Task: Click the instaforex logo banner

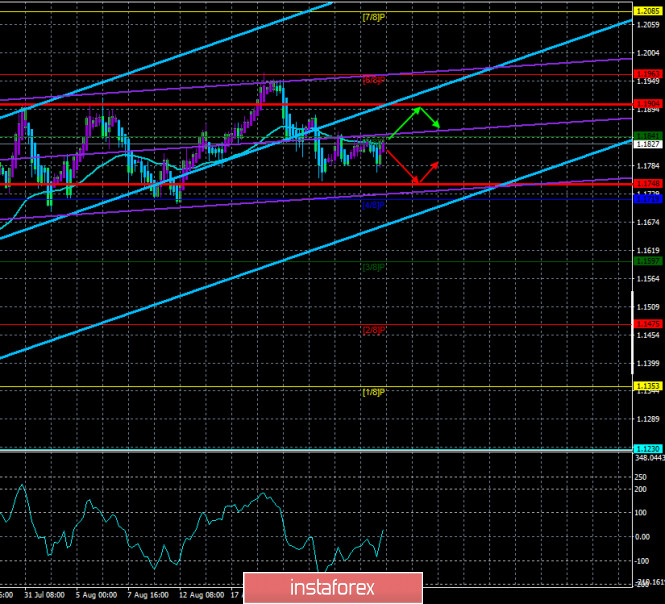Action: pos(333,587)
